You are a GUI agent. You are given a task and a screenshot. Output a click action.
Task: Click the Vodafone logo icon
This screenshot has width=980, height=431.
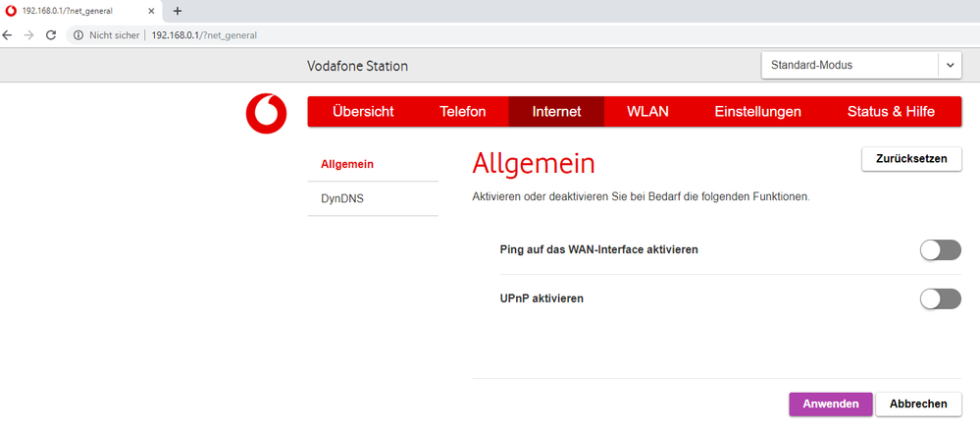coord(266,113)
